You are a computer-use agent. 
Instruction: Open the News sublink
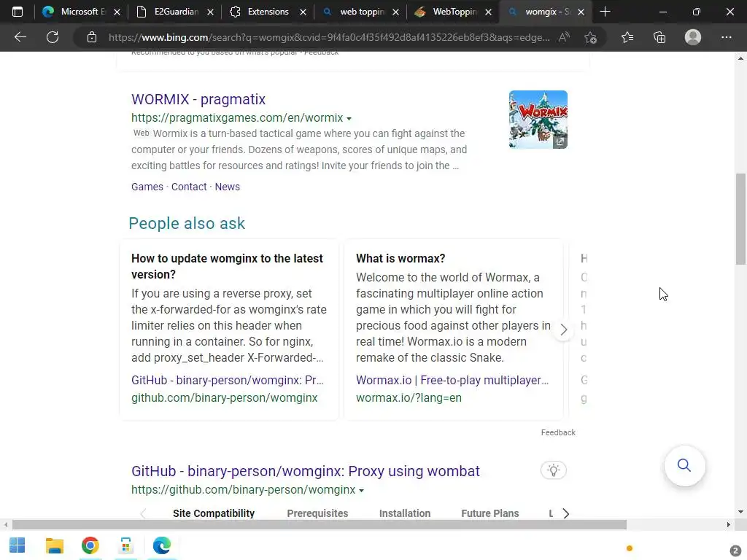click(x=228, y=187)
